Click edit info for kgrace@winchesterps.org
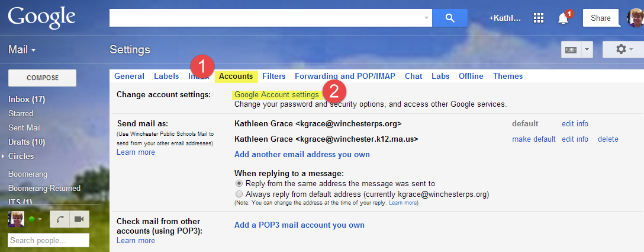644x252 pixels. (x=575, y=123)
